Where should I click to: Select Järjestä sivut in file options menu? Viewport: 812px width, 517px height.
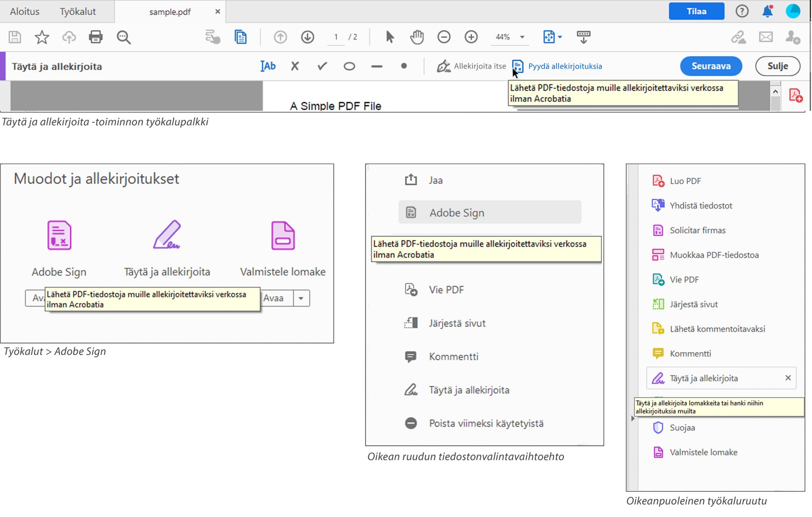(457, 323)
